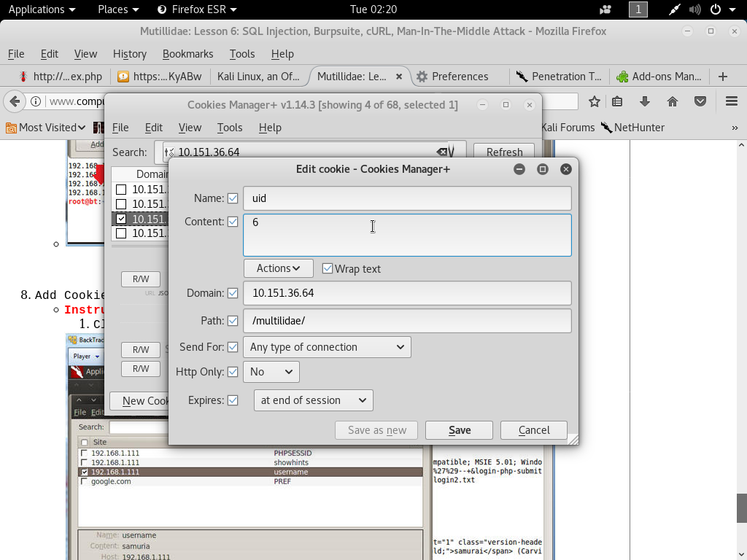Open the Tools menu in Cookies Manager+
747x560 pixels.
click(x=229, y=127)
